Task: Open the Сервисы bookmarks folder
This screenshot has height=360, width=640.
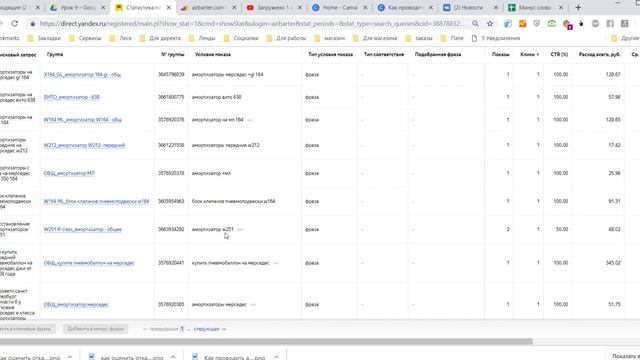Action: (85, 38)
